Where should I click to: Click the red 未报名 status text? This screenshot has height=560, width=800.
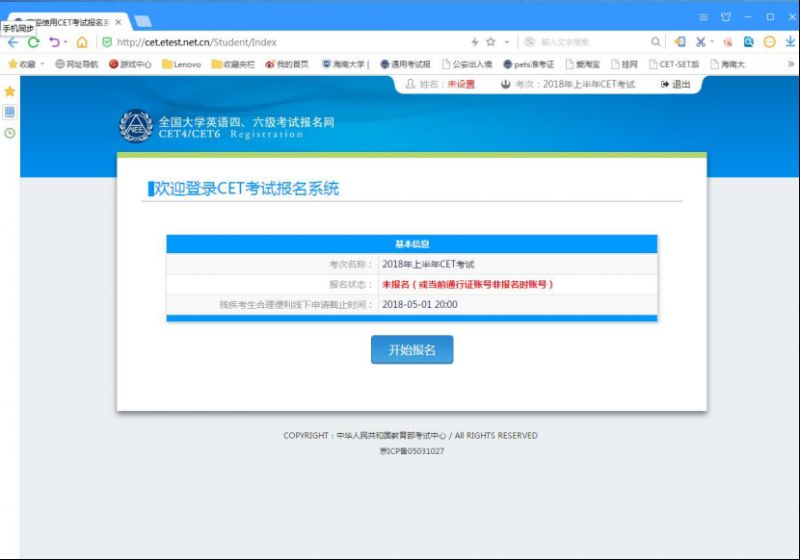pyautogui.click(x=467, y=285)
